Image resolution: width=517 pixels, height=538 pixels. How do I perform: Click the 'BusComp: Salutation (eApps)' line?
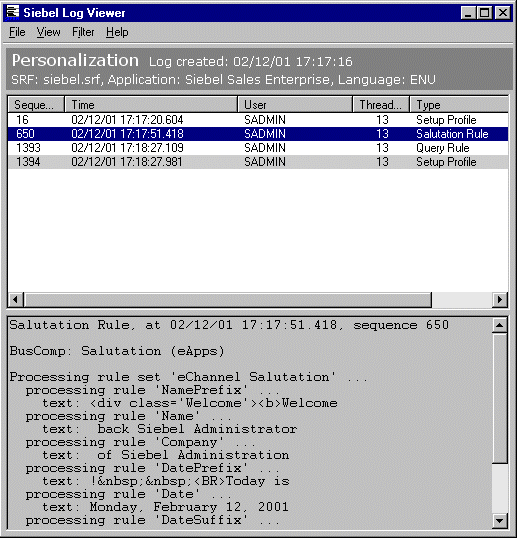(x=117, y=351)
